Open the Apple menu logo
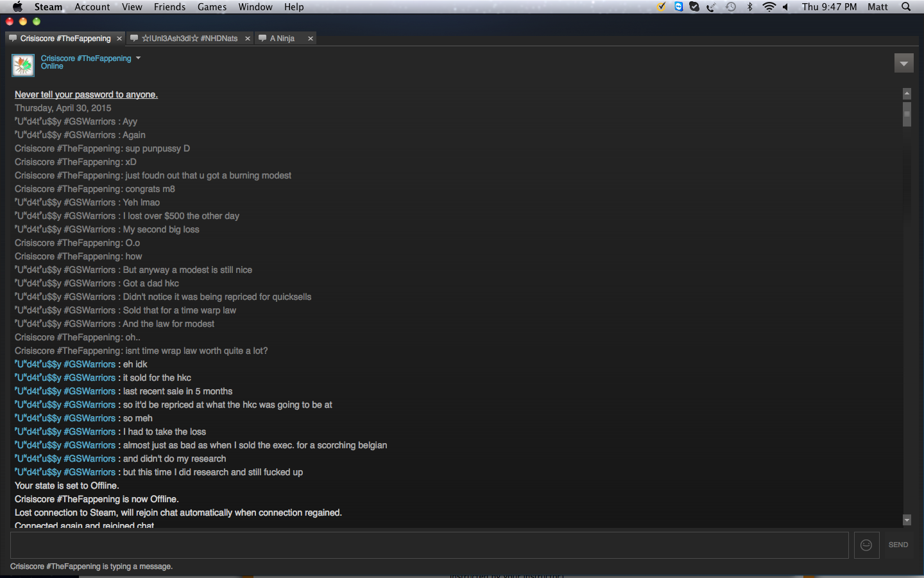Screen dimensions: 924x578 [17, 6]
